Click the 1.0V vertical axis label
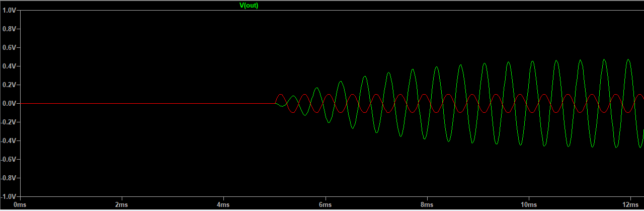 (x=10, y=10)
